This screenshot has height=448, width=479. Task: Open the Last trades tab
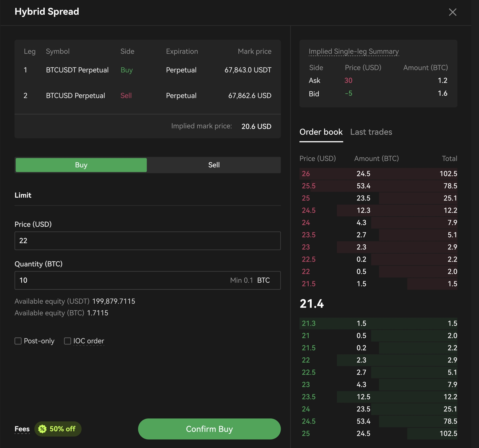[371, 132]
